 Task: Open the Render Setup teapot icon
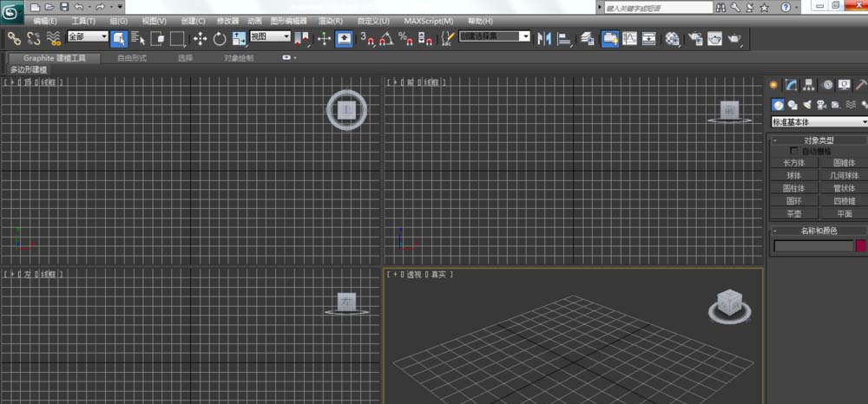(x=694, y=38)
